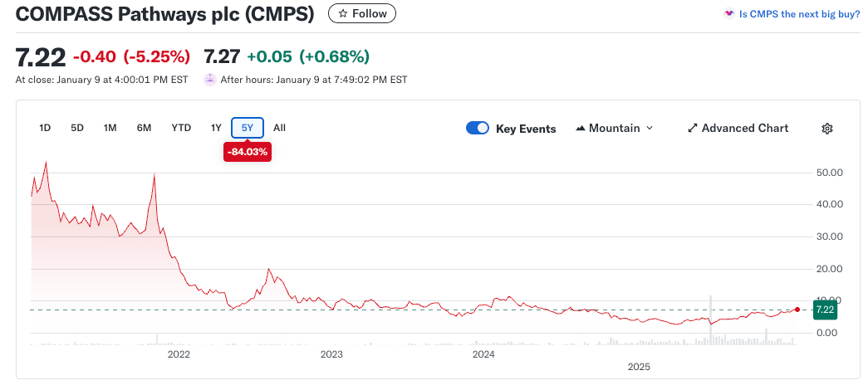Click the COMPASS Pathways plc (CMPS) title
The image size is (868, 390).
[x=165, y=14]
